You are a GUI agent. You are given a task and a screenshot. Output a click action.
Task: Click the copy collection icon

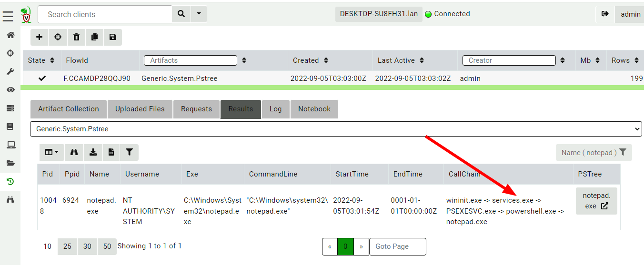coord(94,37)
